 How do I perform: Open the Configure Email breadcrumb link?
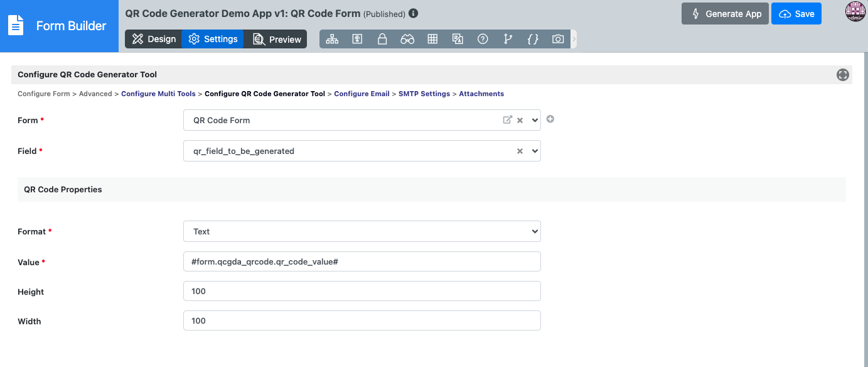362,94
